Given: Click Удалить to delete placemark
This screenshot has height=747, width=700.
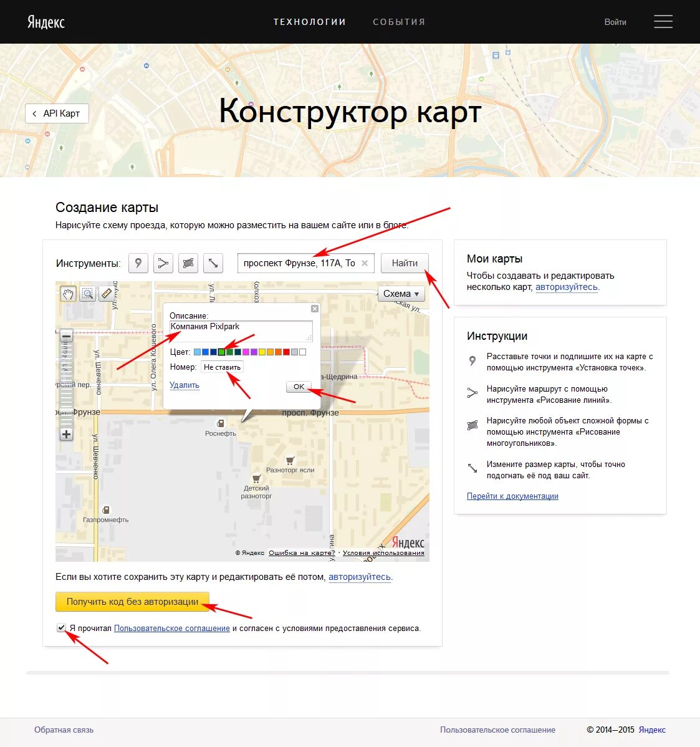Looking at the screenshot, I should click(x=185, y=385).
